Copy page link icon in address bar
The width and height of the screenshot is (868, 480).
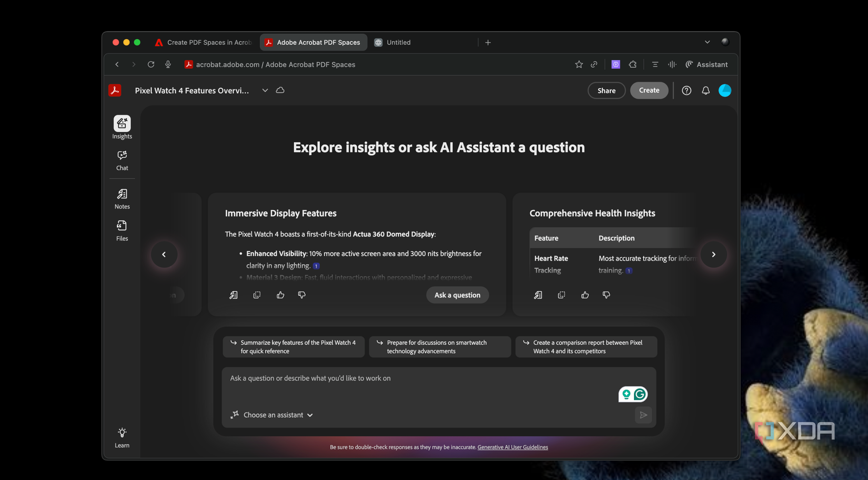pos(594,64)
